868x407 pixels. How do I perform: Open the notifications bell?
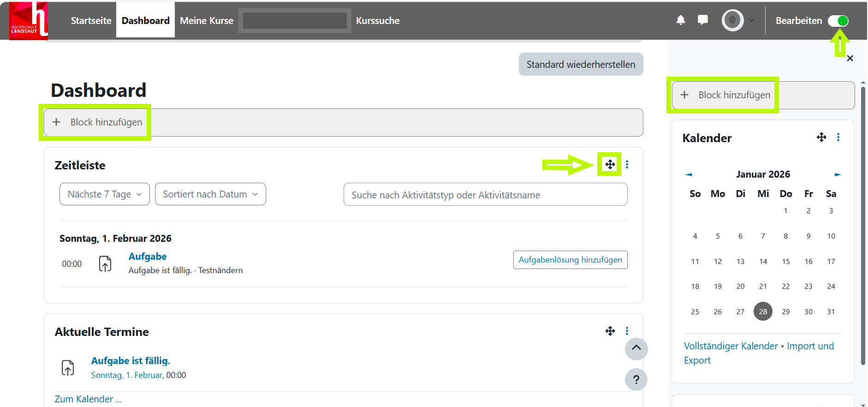[680, 20]
